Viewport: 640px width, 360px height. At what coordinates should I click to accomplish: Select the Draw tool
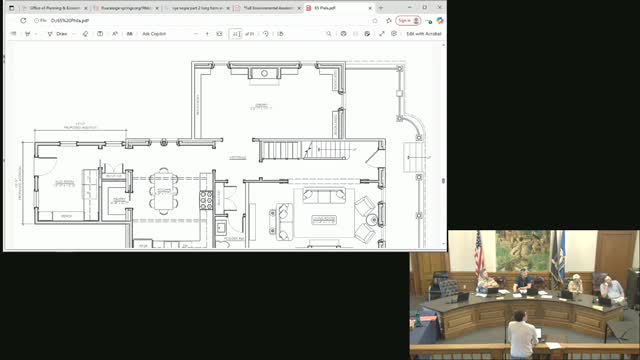point(58,34)
